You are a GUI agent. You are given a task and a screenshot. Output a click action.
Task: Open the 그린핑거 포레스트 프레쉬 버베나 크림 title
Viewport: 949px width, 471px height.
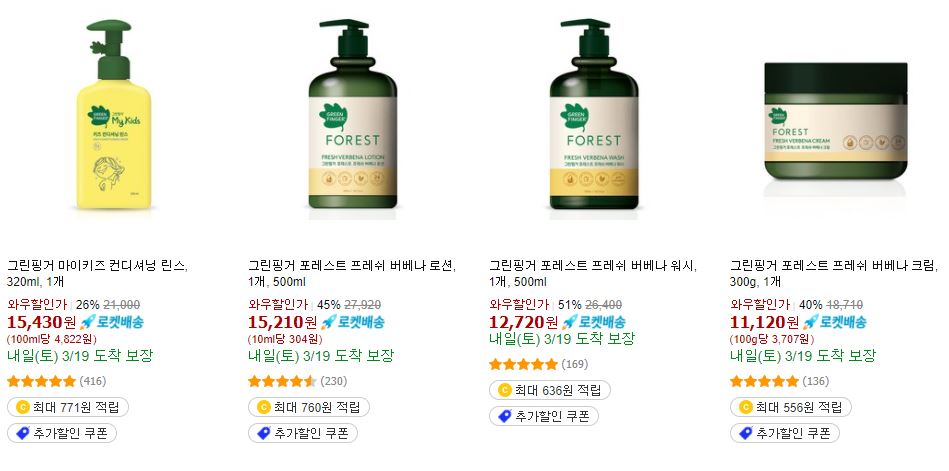(x=833, y=274)
